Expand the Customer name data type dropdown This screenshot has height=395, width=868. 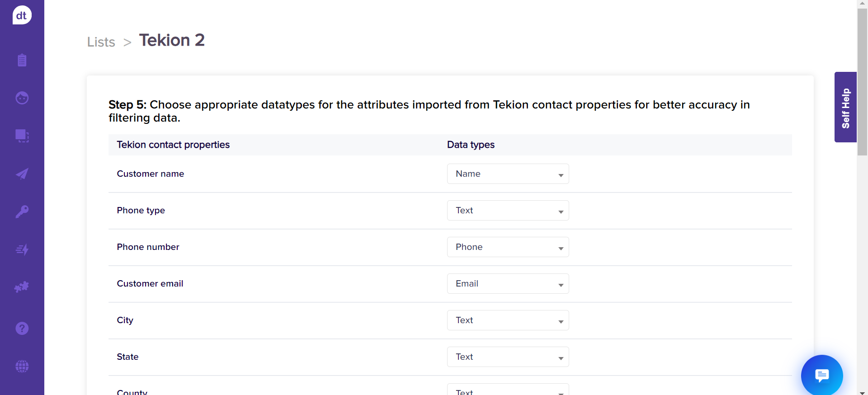[508, 174]
